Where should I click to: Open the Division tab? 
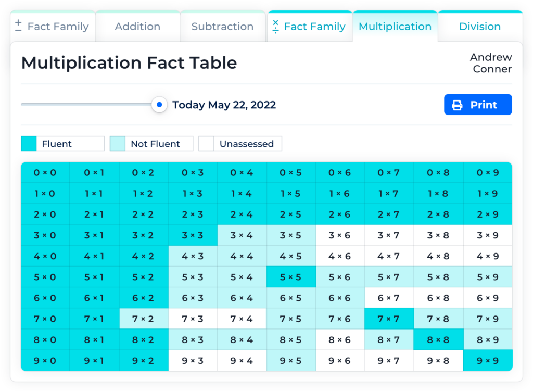(x=479, y=27)
